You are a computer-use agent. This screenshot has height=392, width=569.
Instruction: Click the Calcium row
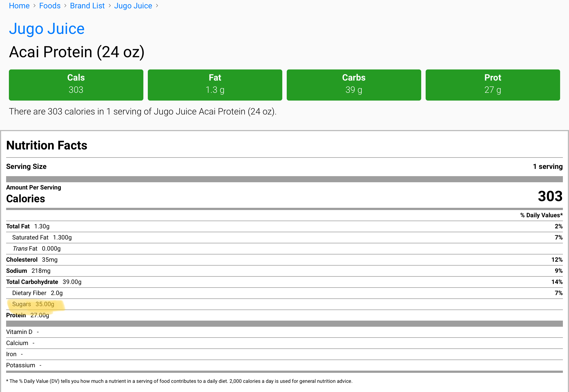point(284,343)
